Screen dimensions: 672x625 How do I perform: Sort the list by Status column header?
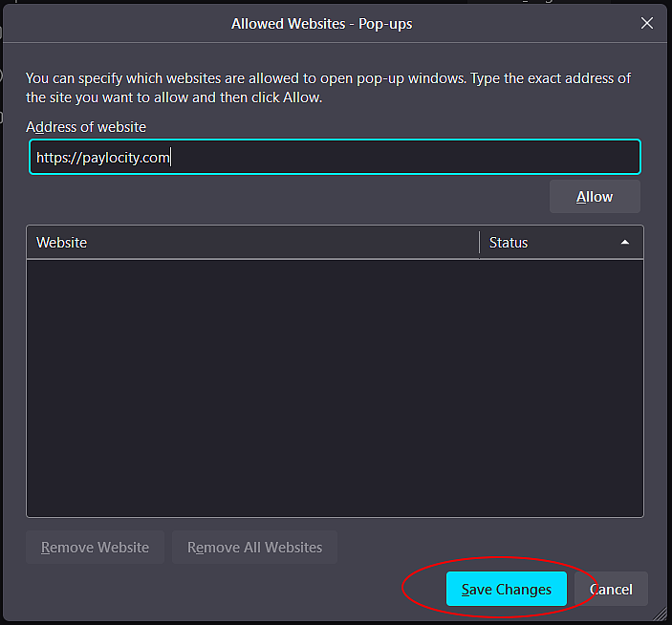coord(545,243)
